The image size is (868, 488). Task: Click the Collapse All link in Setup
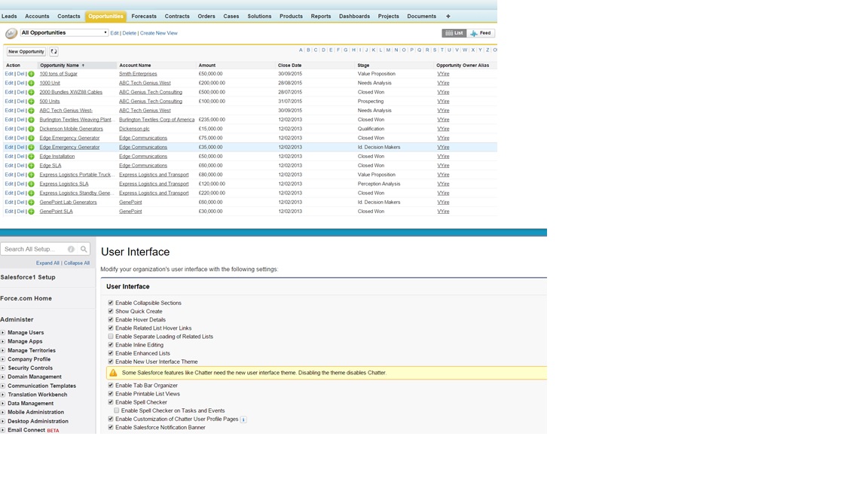(x=76, y=264)
